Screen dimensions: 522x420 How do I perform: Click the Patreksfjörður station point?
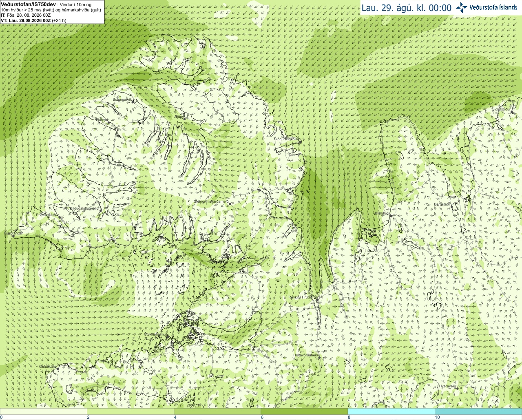coord(60,217)
